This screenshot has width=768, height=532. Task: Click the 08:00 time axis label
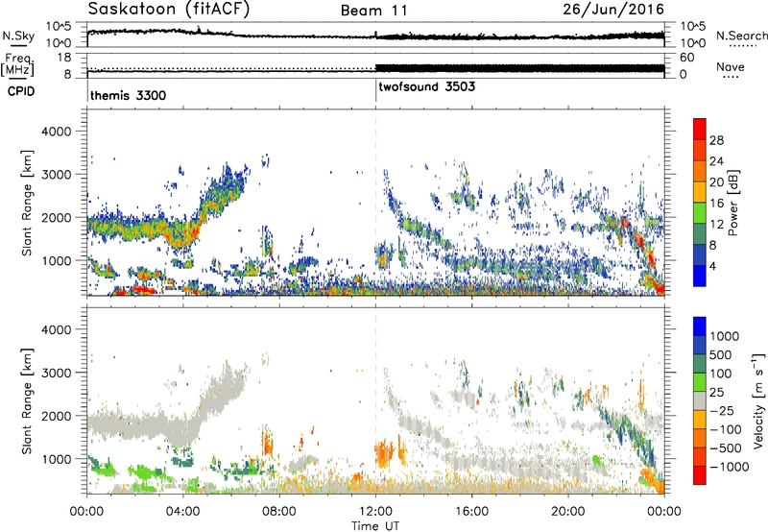pyautogui.click(x=279, y=512)
